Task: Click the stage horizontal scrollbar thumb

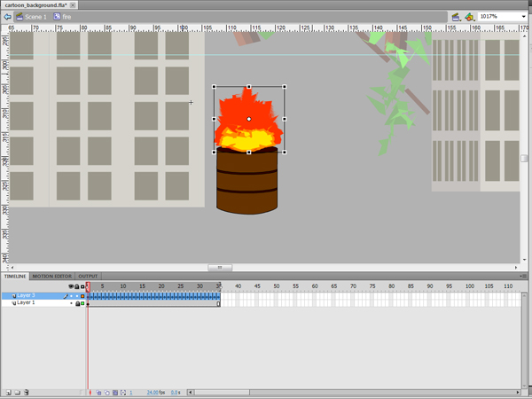Action: click(220, 268)
